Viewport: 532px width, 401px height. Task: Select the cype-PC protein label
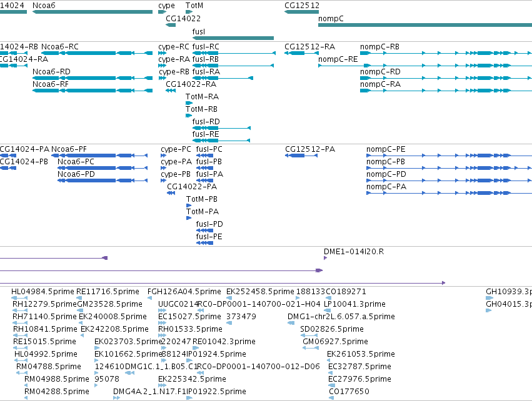coord(176,149)
